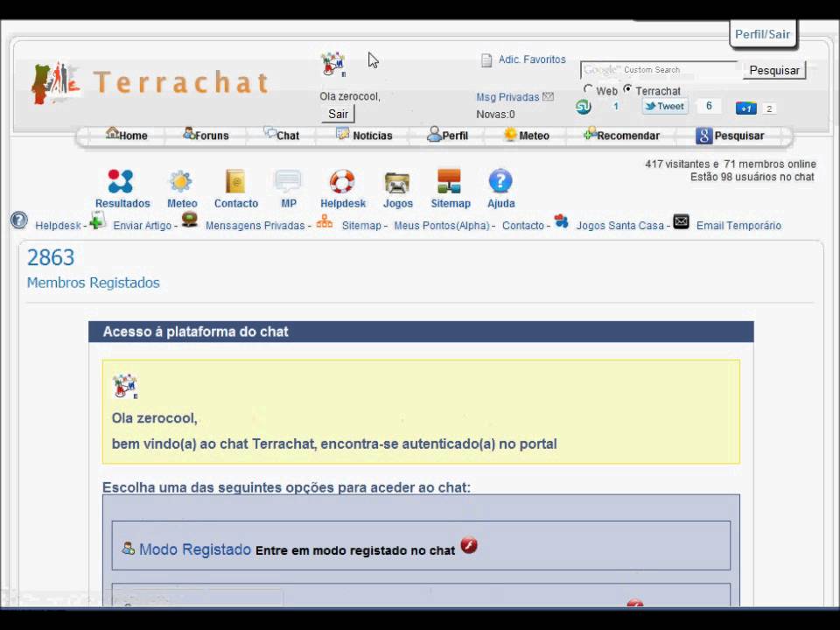Image resolution: width=840 pixels, height=630 pixels.
Task: Click the 2863 members count
Action: click(x=51, y=257)
